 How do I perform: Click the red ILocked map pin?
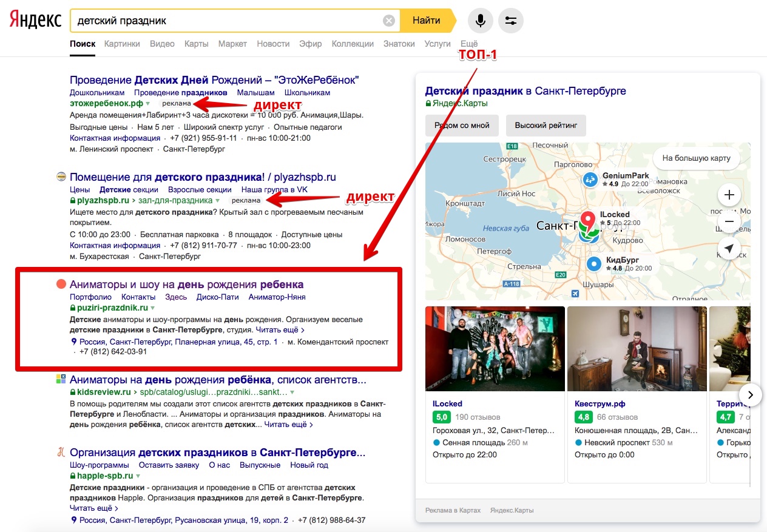[587, 220]
